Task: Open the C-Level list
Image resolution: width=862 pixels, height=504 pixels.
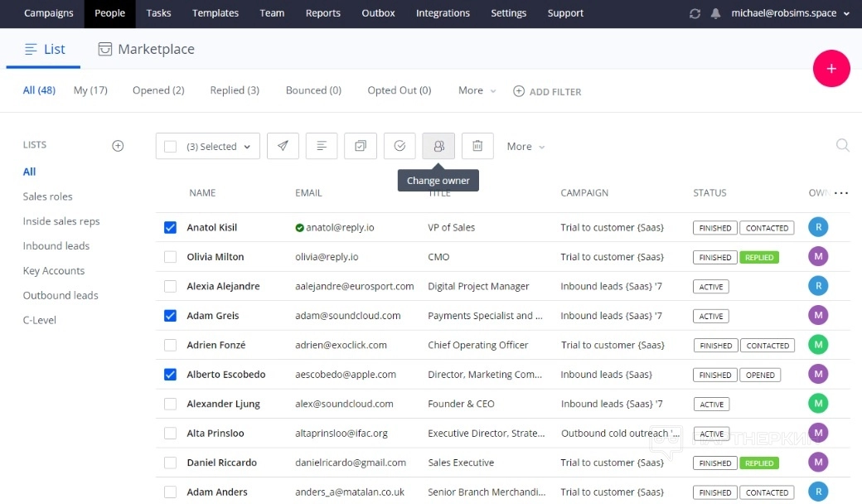Action: click(x=39, y=320)
